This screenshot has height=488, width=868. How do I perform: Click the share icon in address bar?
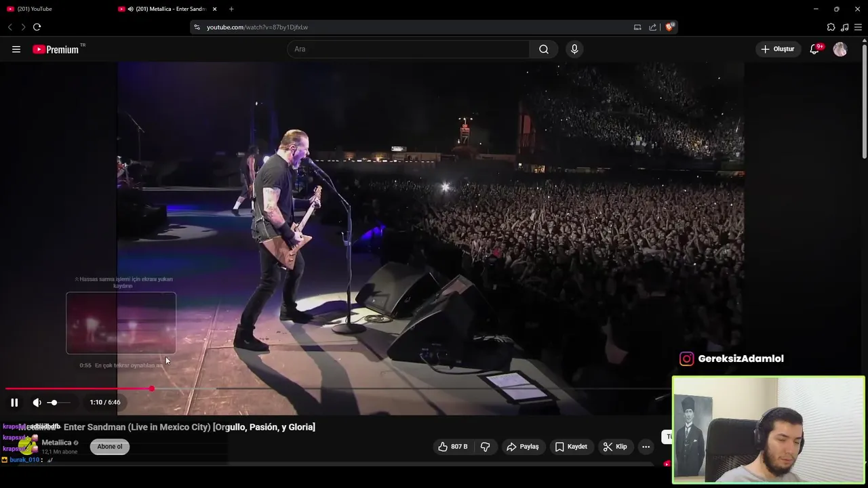click(x=652, y=27)
